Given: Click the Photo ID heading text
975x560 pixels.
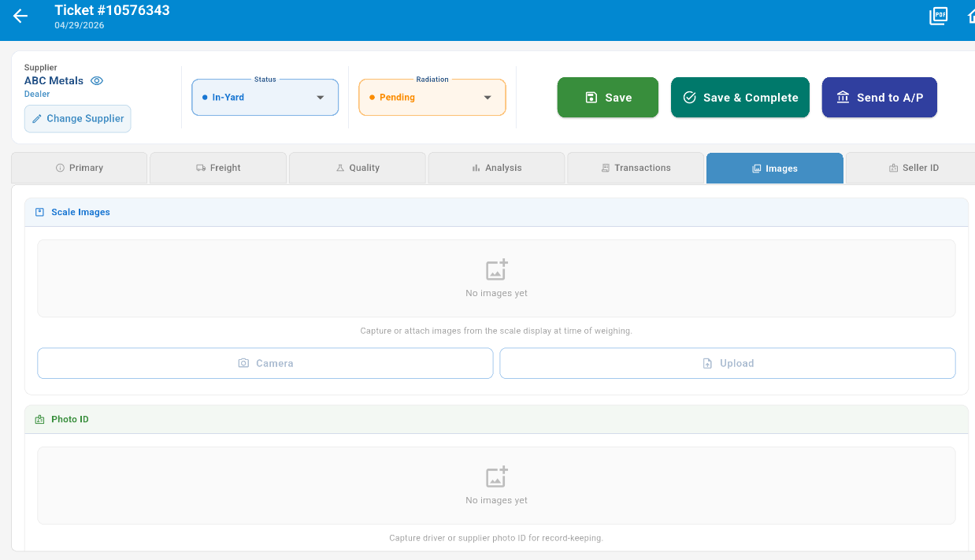Looking at the screenshot, I should click(70, 419).
